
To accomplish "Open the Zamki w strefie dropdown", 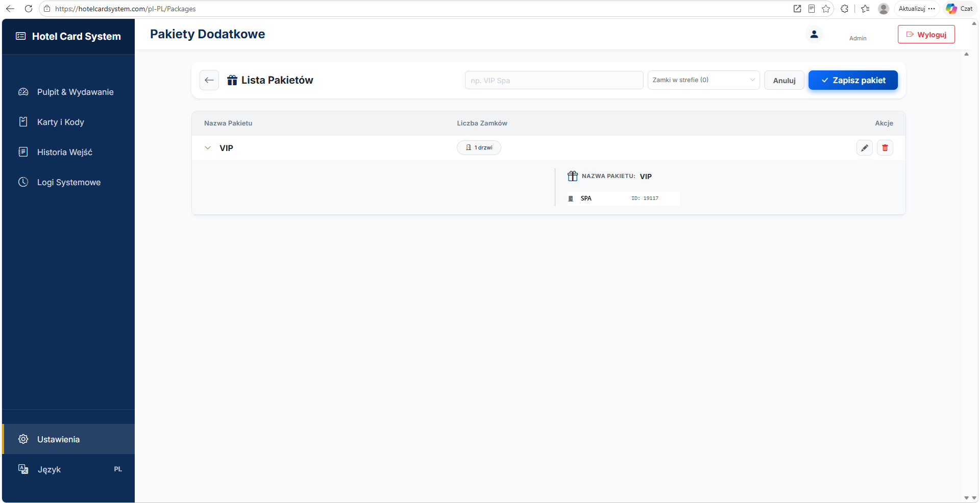I will click(703, 80).
